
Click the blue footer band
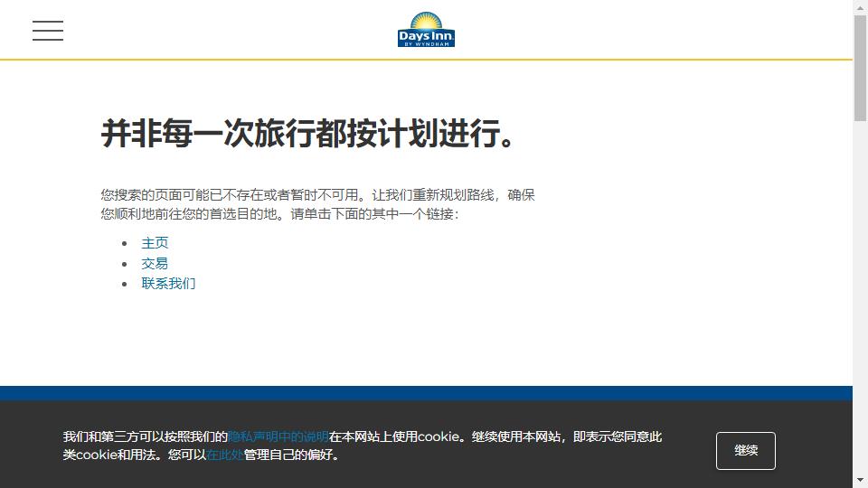click(426, 393)
